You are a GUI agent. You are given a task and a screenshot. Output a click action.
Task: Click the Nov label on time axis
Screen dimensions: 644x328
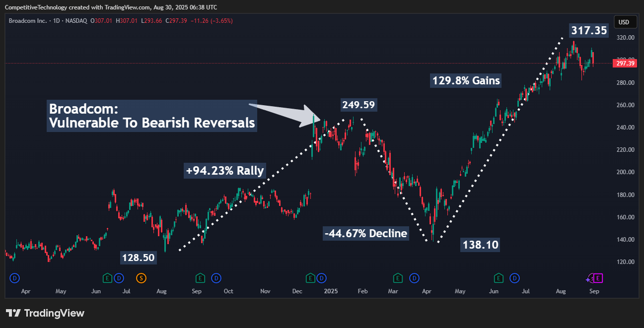[265, 291]
